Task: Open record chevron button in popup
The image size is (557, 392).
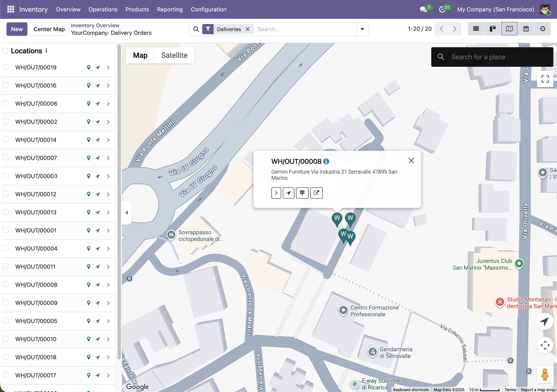Action: pyautogui.click(x=276, y=193)
